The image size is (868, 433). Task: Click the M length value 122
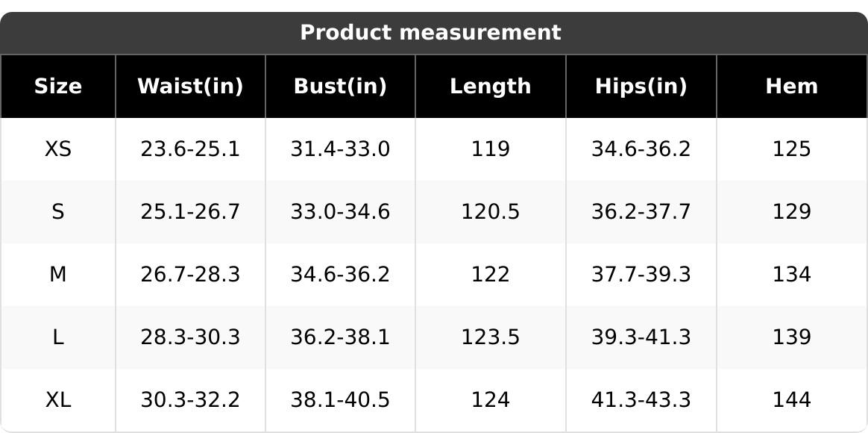click(x=490, y=275)
